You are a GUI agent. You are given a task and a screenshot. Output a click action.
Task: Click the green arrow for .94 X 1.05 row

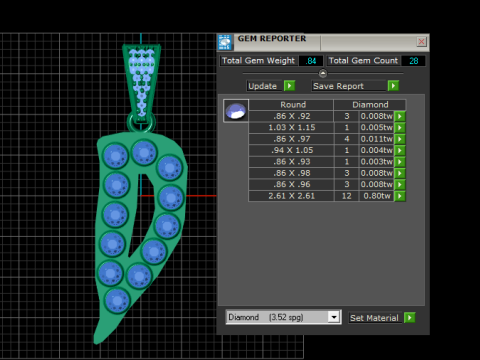tap(400, 150)
